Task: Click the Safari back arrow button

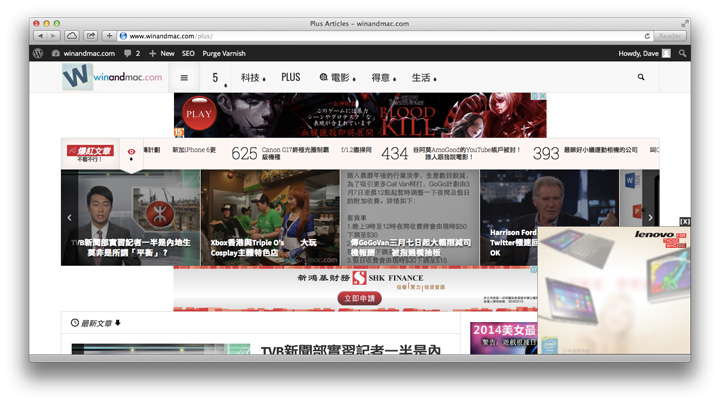Action: pyautogui.click(x=41, y=35)
